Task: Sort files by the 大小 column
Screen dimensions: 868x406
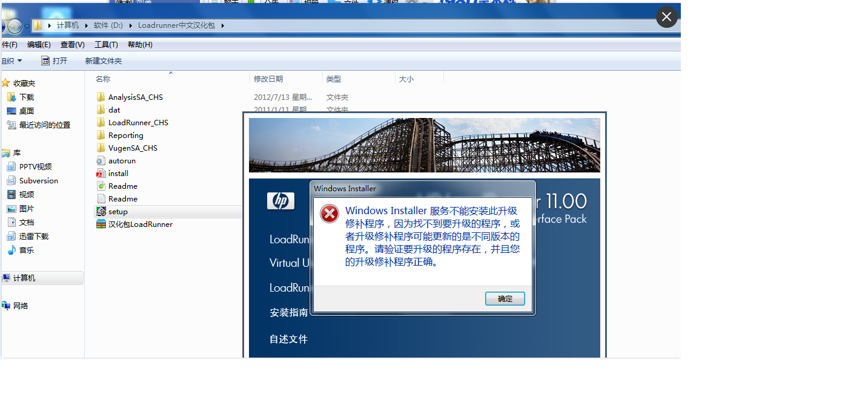Action: coord(406,79)
